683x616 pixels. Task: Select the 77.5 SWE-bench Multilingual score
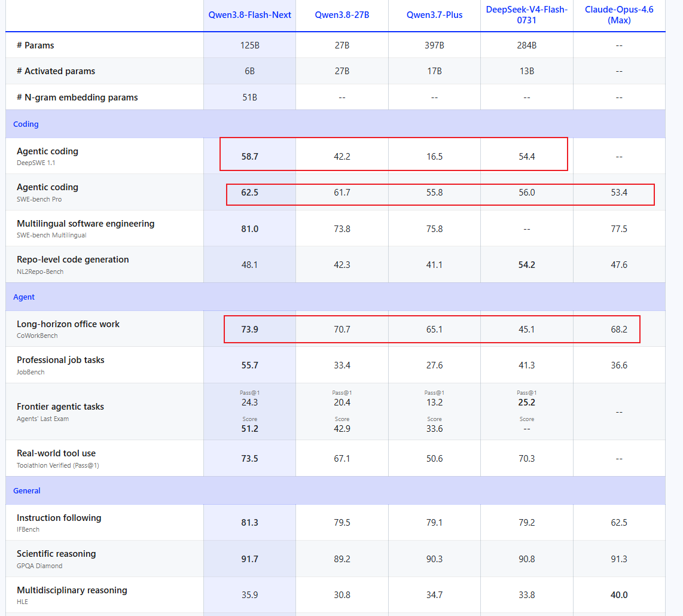tap(619, 228)
